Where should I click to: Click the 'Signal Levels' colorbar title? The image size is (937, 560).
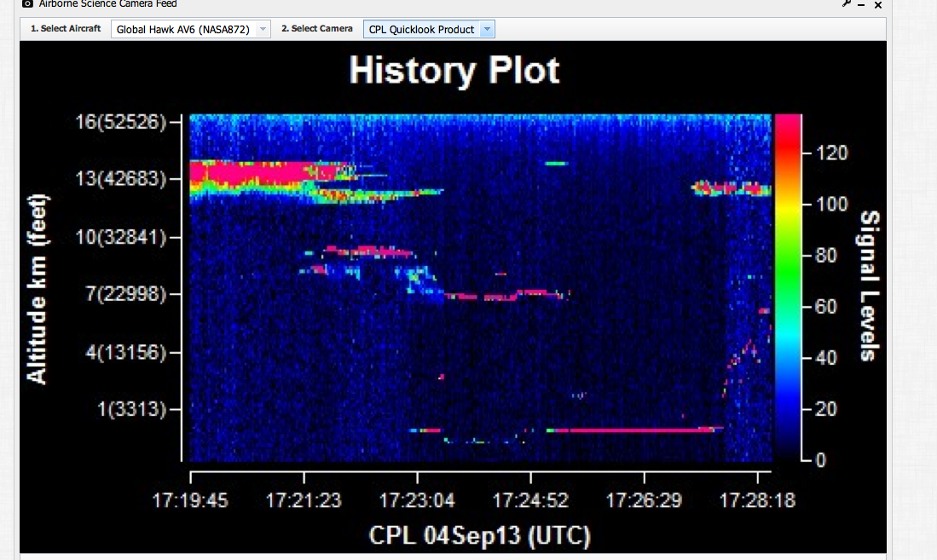pyautogui.click(x=870, y=286)
